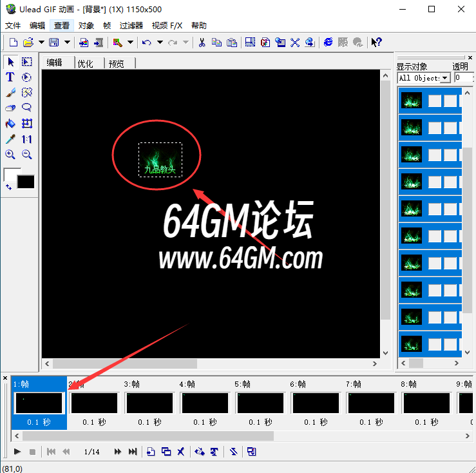Delete frame with the X icon
The width and height of the screenshot is (476, 473).
click(181, 452)
